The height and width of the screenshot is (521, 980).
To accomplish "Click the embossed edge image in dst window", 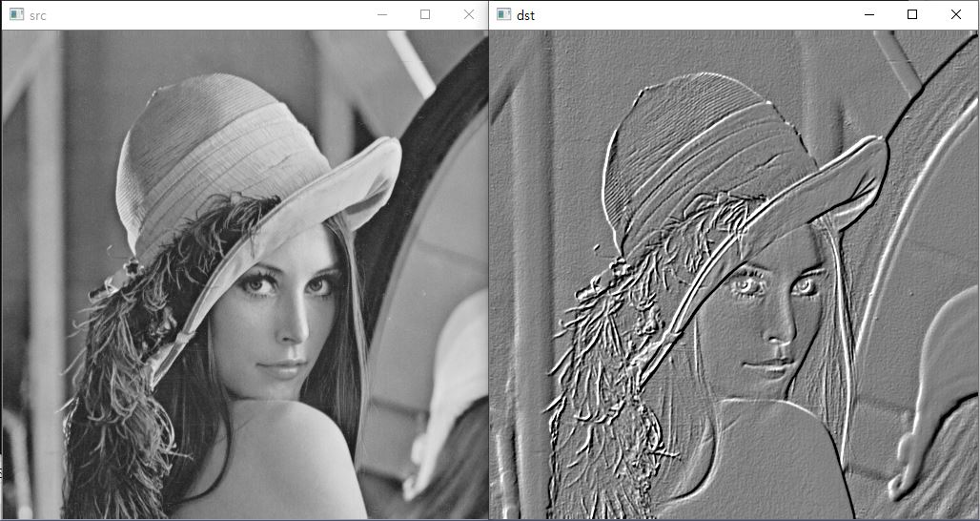I will [x=732, y=275].
